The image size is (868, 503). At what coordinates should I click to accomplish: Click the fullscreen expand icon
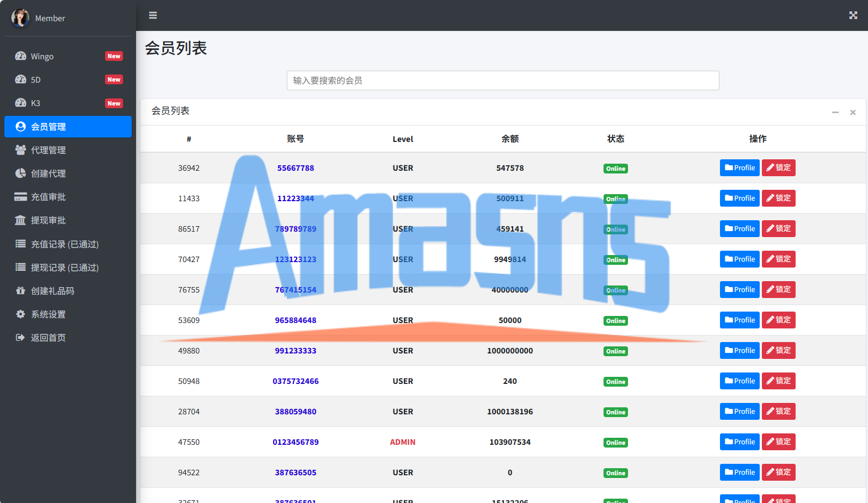(853, 15)
